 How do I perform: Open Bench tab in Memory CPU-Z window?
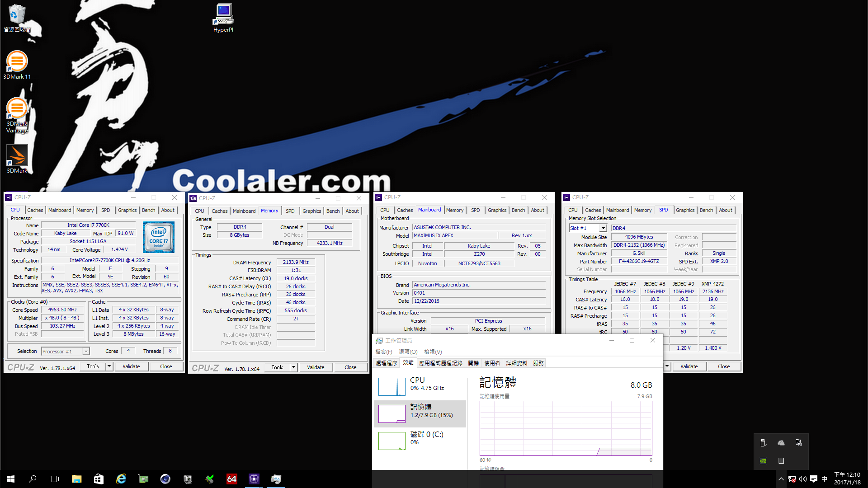(333, 211)
